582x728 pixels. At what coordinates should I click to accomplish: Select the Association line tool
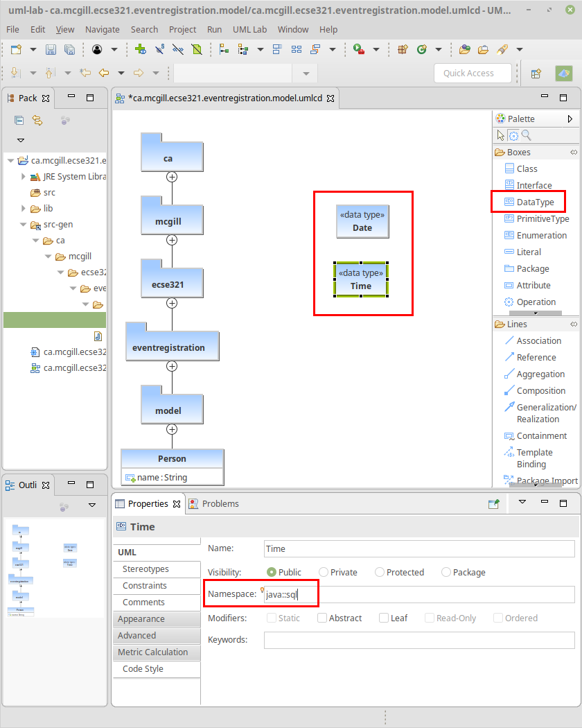click(x=533, y=341)
